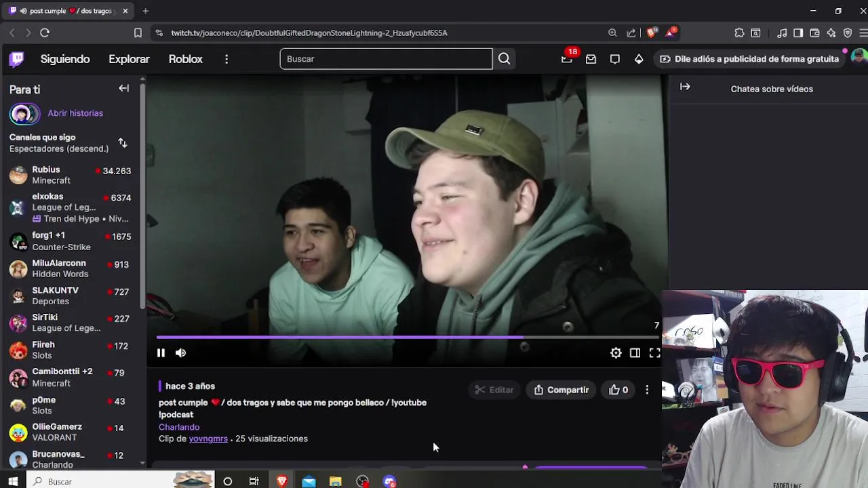Open Task View in taskbar
This screenshot has height=488, width=868.
254,481
